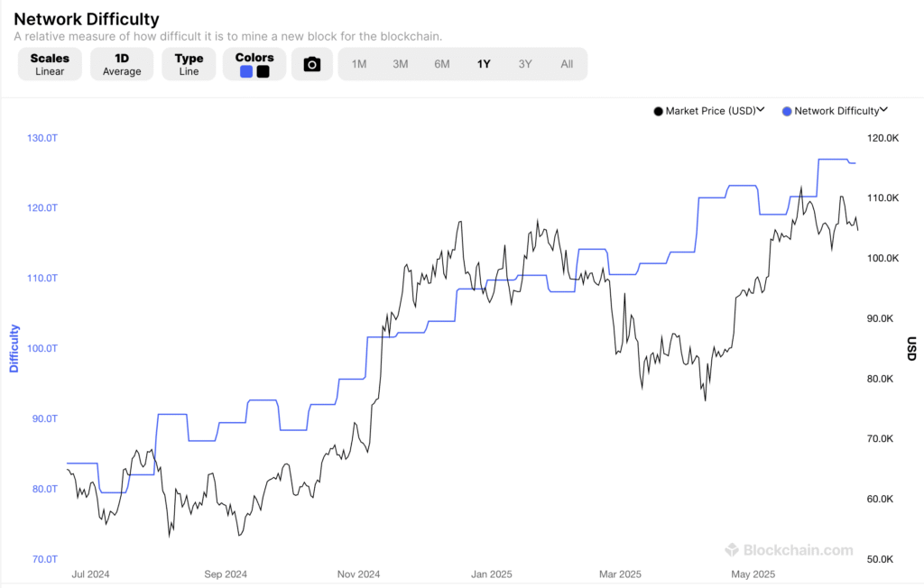Open the 1D Average setting
924x588 pixels.
122,63
